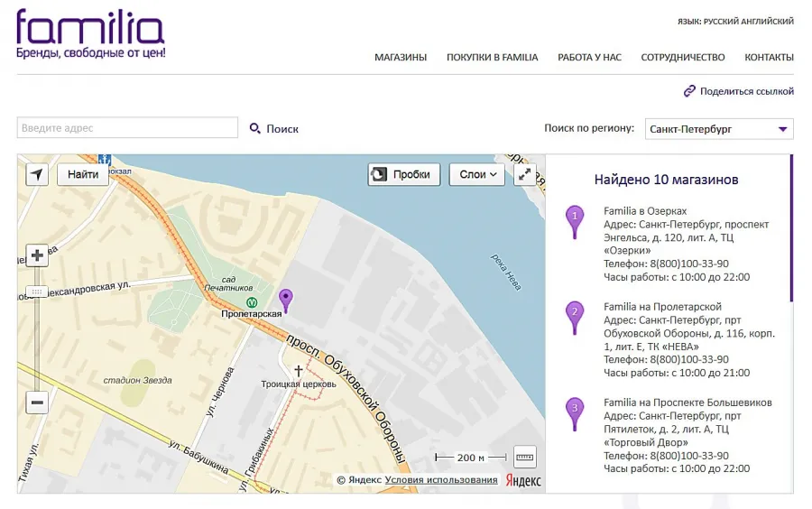Click the store list scrollbar
The image size is (812, 509).
point(791,227)
